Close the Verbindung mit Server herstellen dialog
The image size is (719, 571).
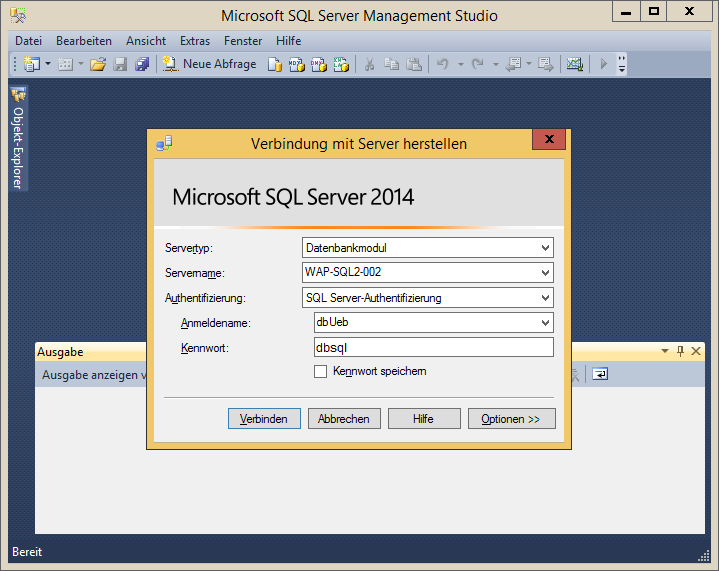(549, 139)
